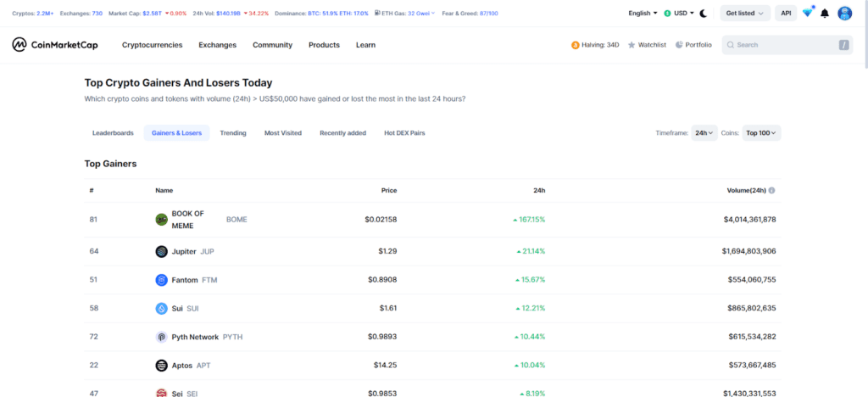Switch to the Trending tab
Screen dimensions: 868x397
(x=233, y=133)
